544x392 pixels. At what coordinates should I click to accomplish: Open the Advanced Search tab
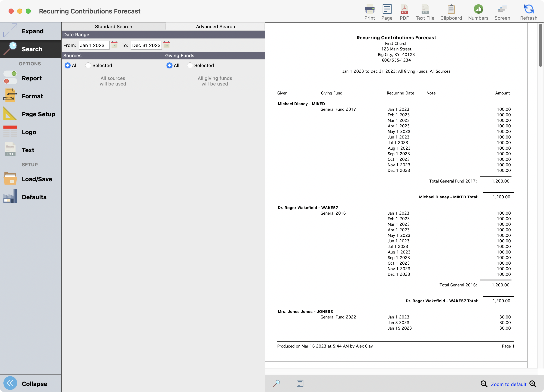[x=215, y=26]
